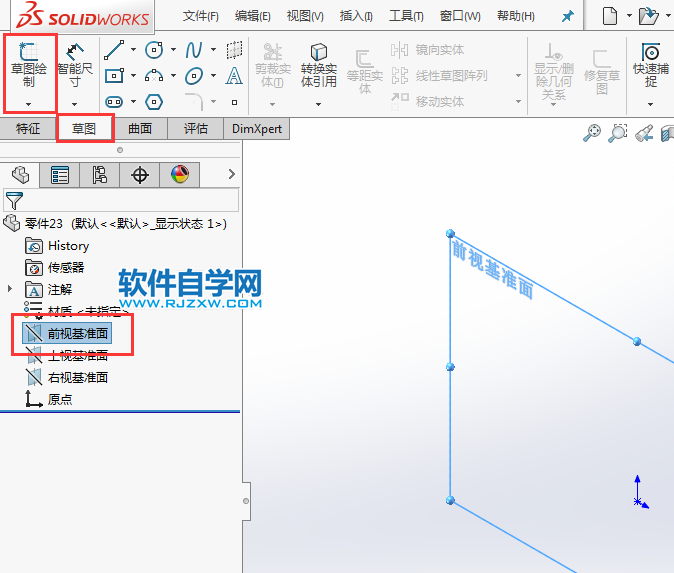The image size is (674, 573).
Task: Open the 视图(V) menu
Action: 305,16
